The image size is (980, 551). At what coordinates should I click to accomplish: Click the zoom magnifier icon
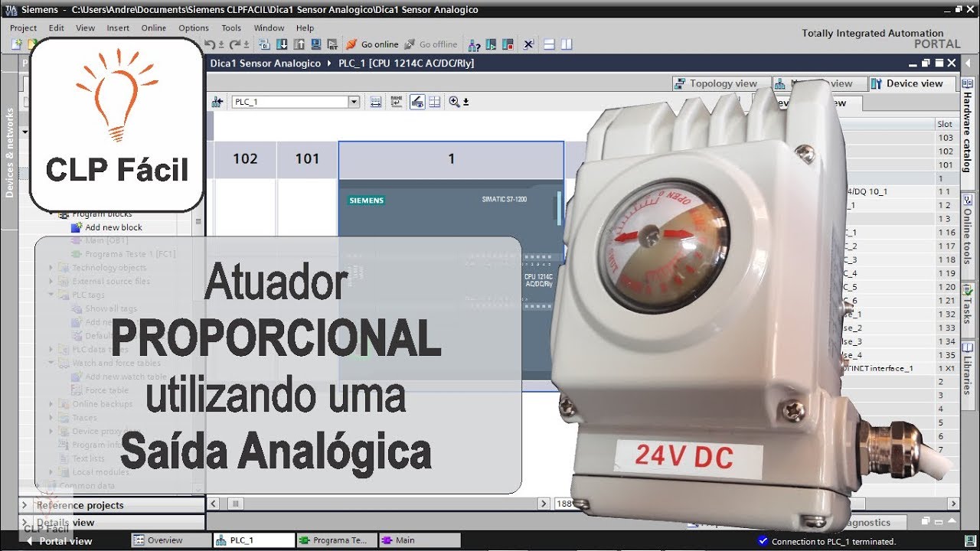point(455,102)
